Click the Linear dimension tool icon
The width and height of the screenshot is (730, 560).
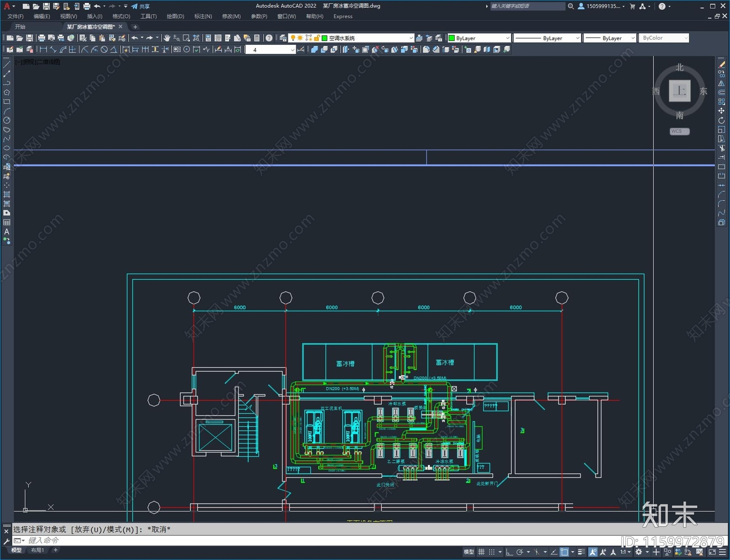pos(43,49)
